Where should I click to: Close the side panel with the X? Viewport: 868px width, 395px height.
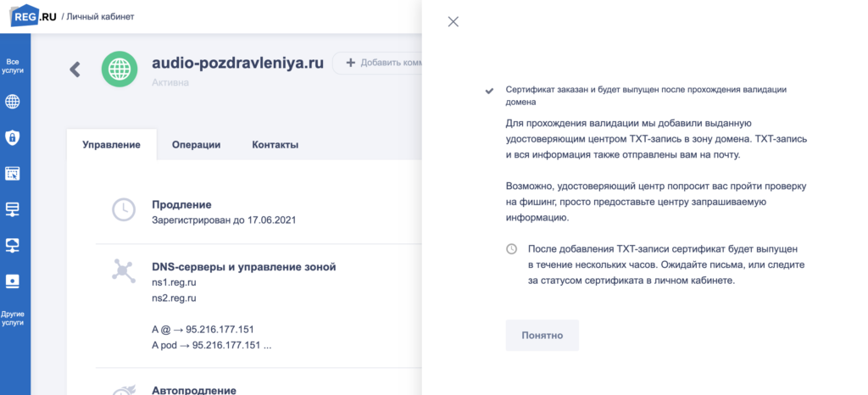coord(453,21)
